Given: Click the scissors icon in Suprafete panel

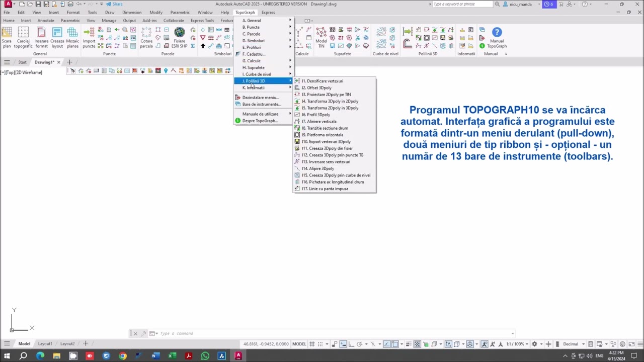Looking at the screenshot, I should (358, 38).
